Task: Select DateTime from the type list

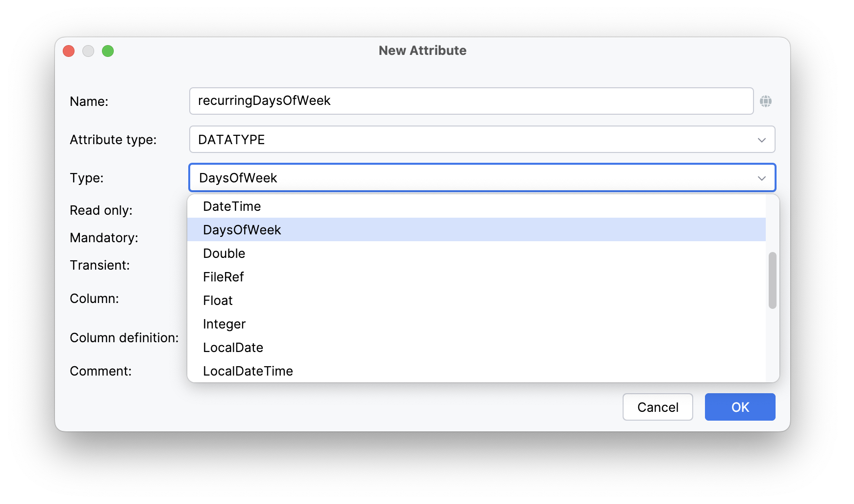Action: coord(232,206)
